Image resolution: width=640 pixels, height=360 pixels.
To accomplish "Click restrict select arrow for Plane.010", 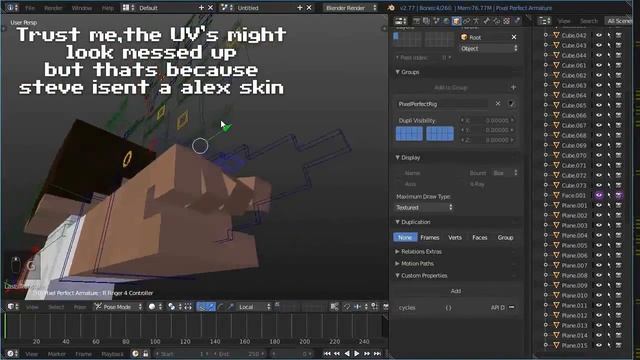I will 609,295.
